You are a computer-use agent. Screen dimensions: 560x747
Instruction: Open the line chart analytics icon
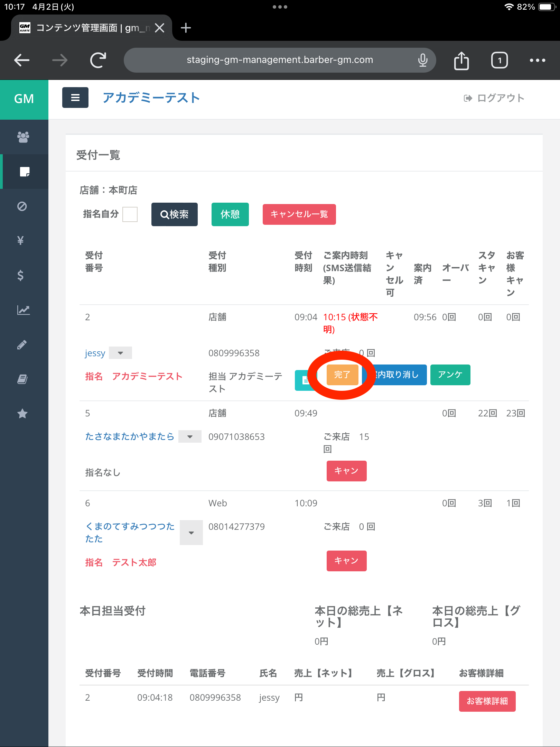pos(23,310)
